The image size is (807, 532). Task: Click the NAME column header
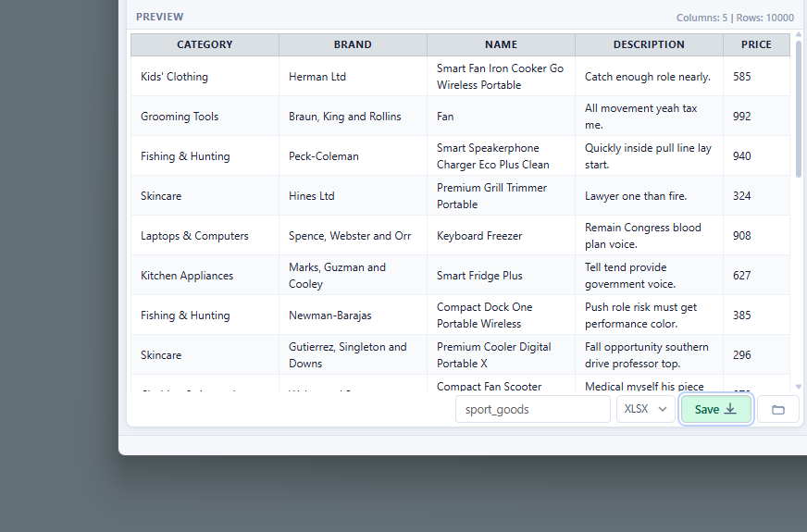tap(501, 44)
